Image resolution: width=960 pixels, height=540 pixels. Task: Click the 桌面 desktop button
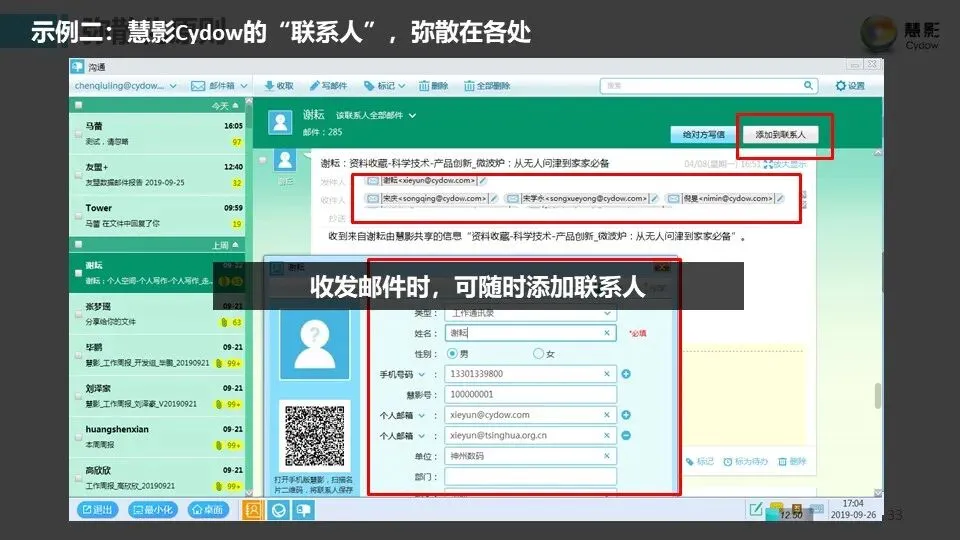[x=208, y=509]
